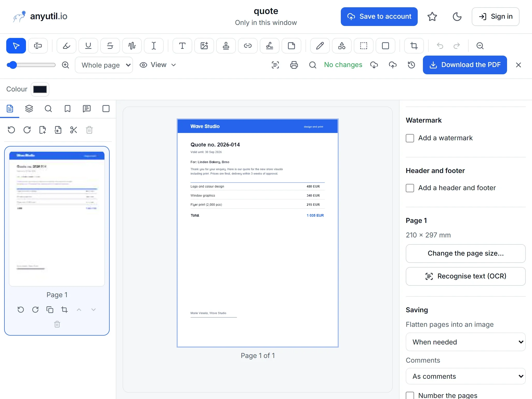
Task: Move Page 1 up with chevron
Action: click(79, 310)
